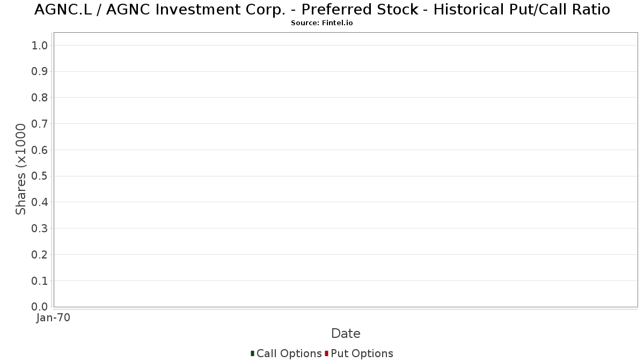The image size is (644, 362).
Task: Click the chart title text
Action: pos(322,10)
